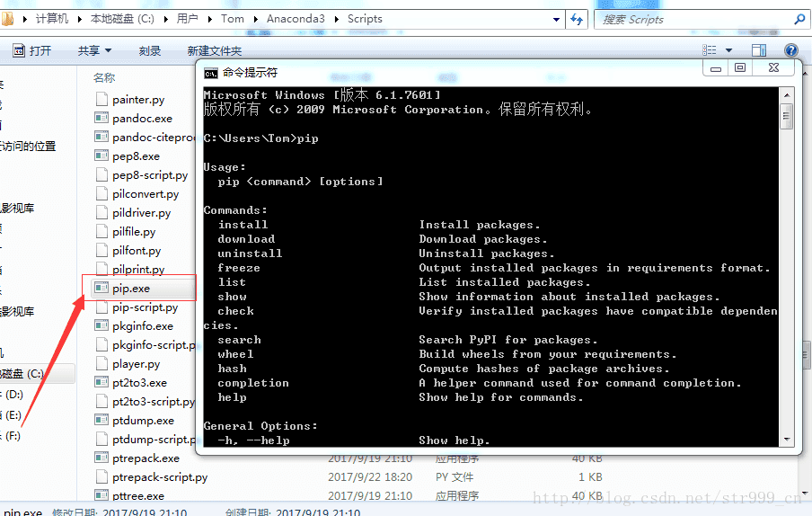812x516 pixels.
Task: Click the help question mark icon
Action: click(791, 51)
